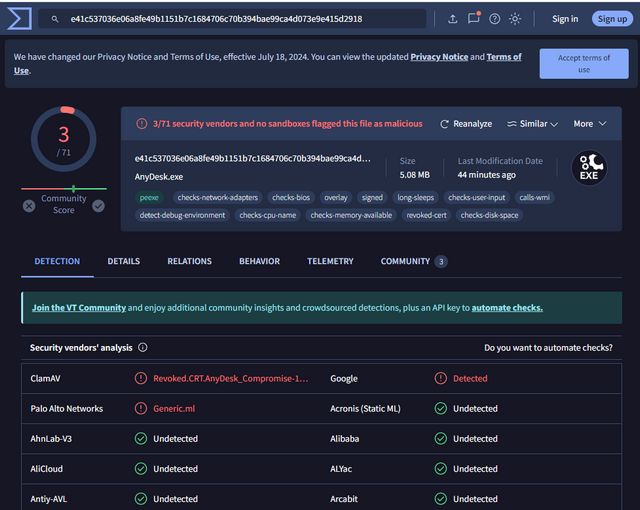Click the green check icon for AliCloud
Image resolution: width=640 pixels, height=510 pixels.
point(141,469)
